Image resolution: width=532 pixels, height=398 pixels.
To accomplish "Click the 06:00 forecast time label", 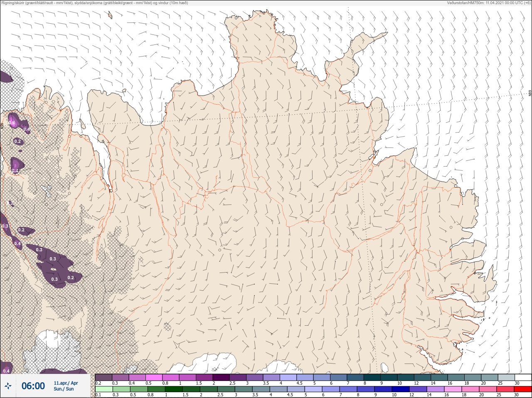I will click(33, 386).
